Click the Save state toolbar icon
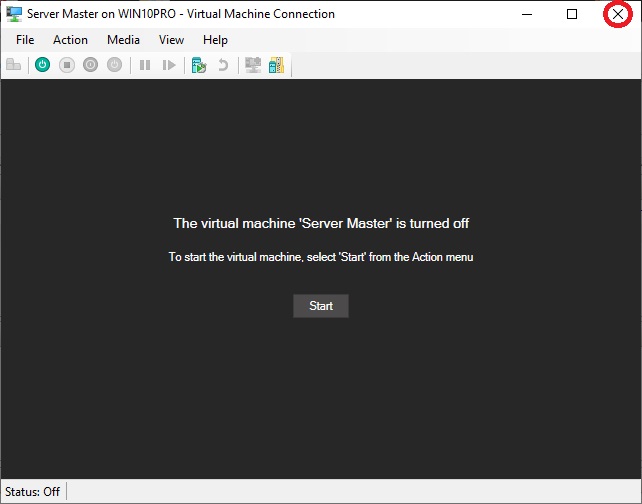 tap(114, 65)
